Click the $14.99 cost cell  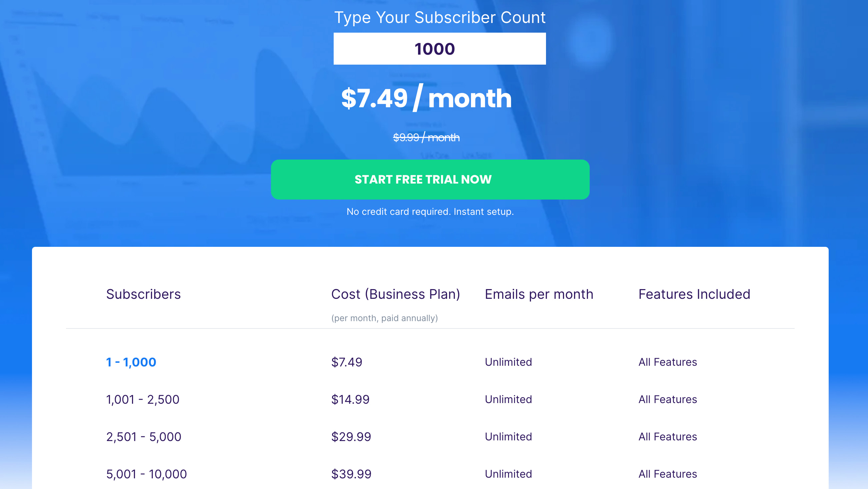click(x=350, y=399)
